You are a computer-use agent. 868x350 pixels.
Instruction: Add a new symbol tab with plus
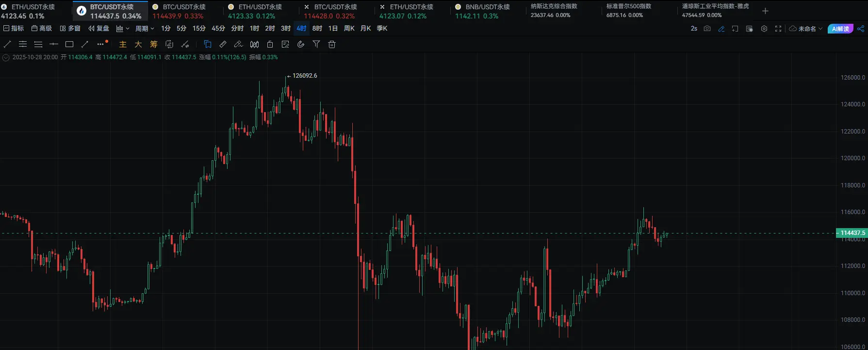pyautogui.click(x=765, y=11)
